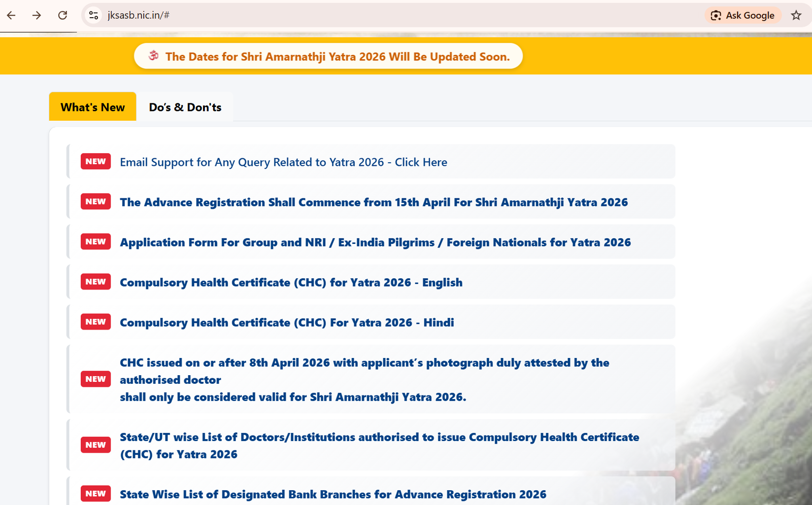Open site information icon in address bar
Image resolution: width=812 pixels, height=505 pixels.
click(93, 15)
